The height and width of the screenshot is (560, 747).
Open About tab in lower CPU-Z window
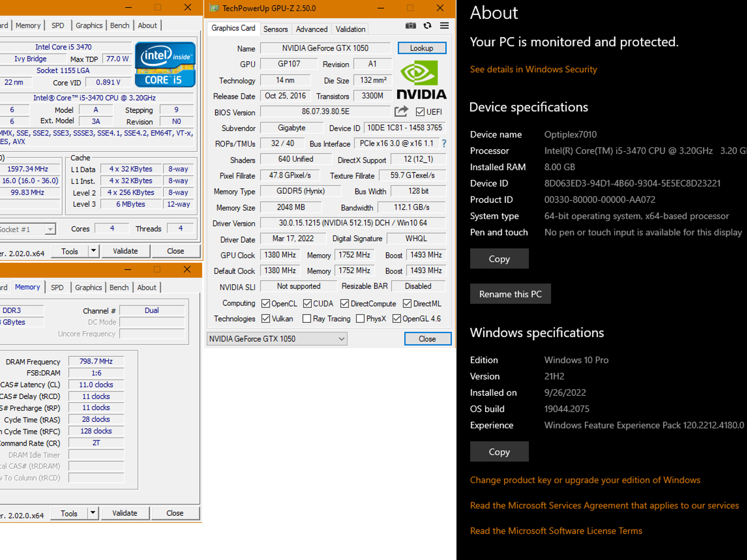click(147, 287)
